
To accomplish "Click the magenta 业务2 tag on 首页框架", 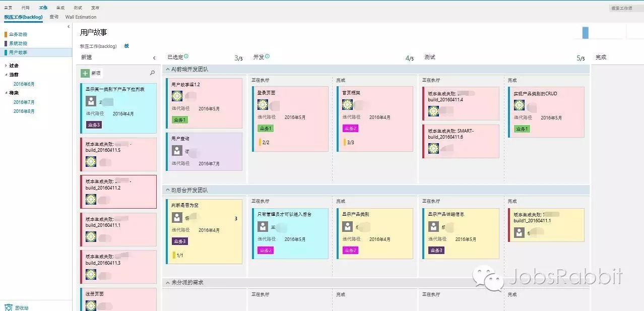I will tap(351, 129).
